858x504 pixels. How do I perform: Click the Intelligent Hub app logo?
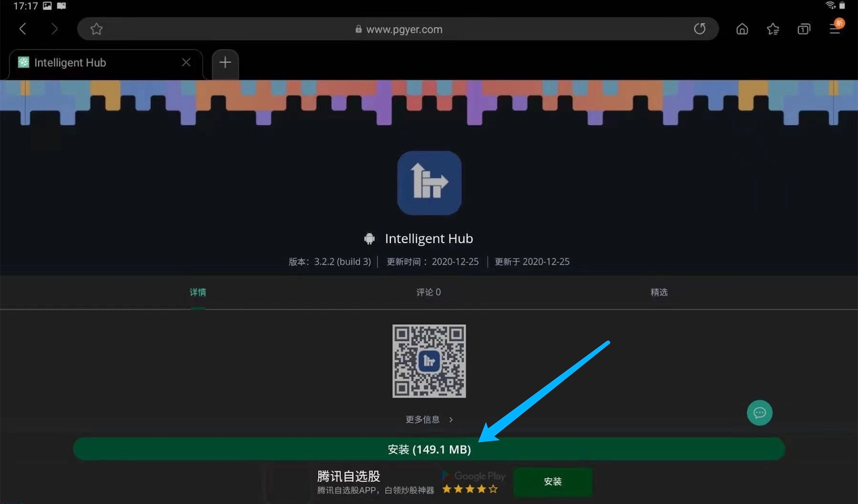(429, 183)
